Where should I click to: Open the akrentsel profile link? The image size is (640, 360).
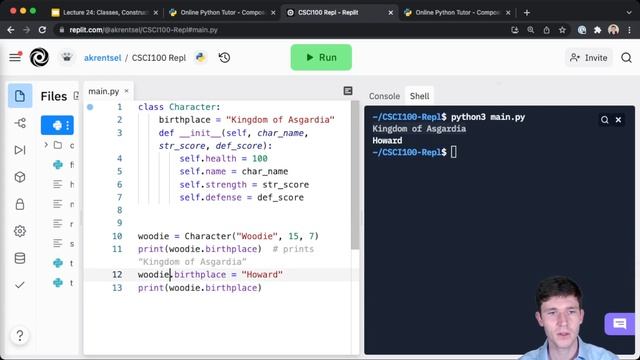point(102,58)
